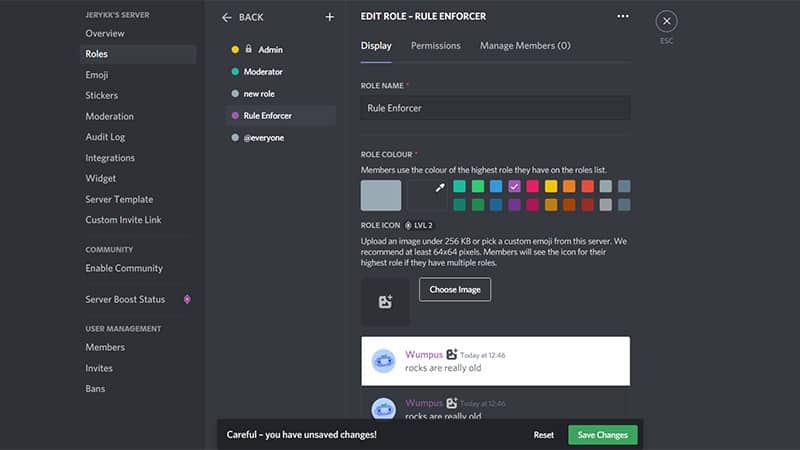Click the Choose Image button
This screenshot has width=800, height=450.
[x=455, y=290]
